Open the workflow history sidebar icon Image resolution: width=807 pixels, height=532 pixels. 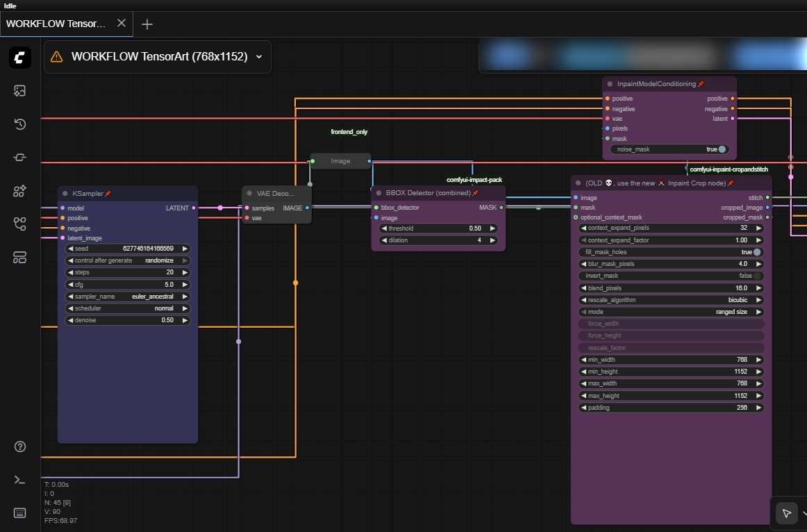tap(19, 124)
